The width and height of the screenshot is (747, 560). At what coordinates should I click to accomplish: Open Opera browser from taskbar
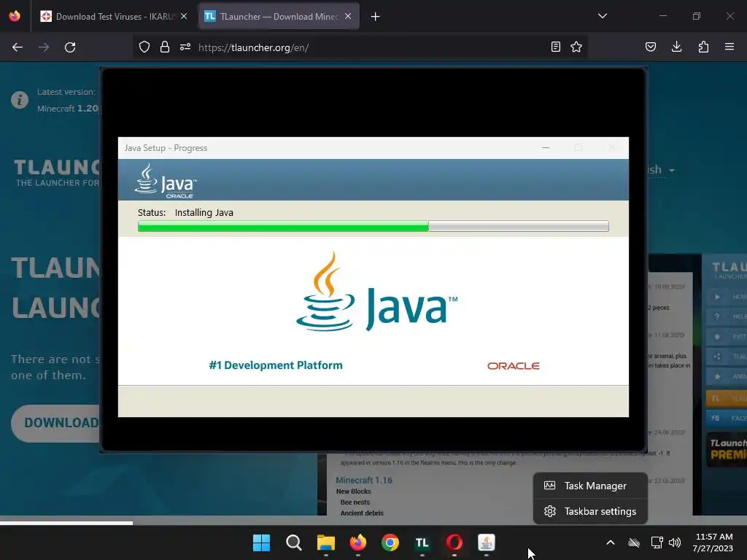pos(454,542)
